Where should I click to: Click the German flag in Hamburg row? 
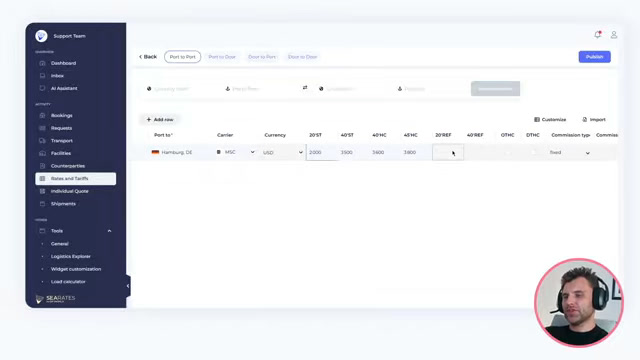[155, 152]
